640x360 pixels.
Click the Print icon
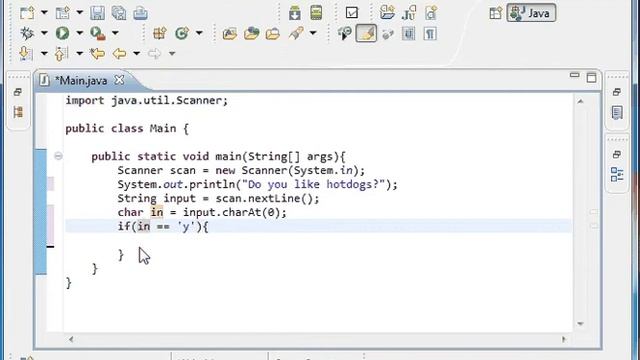pos(140,13)
